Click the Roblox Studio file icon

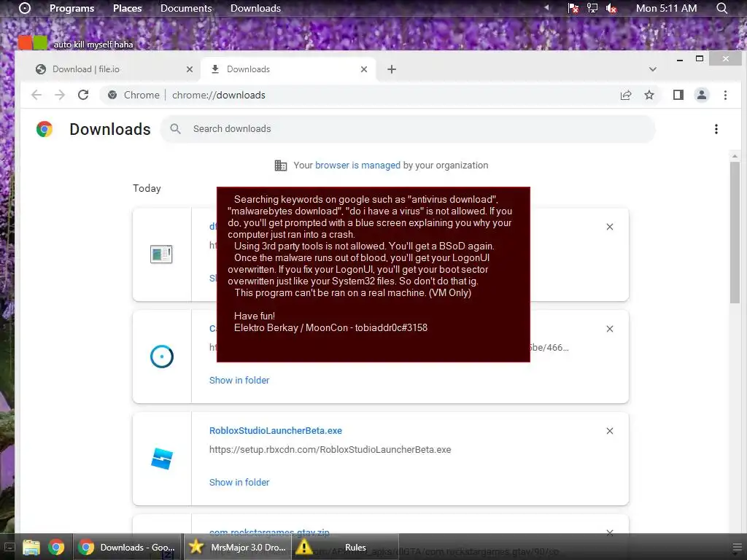(x=162, y=458)
